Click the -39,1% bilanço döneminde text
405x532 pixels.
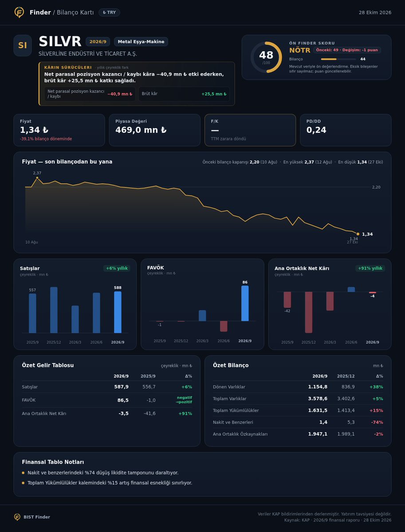coord(46,139)
